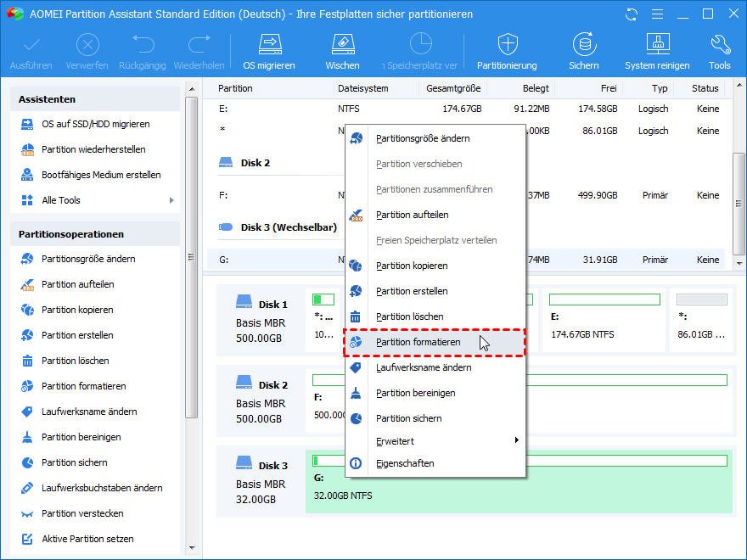The width and height of the screenshot is (747, 560).
Task: Sort by Partition column header
Action: click(x=235, y=88)
